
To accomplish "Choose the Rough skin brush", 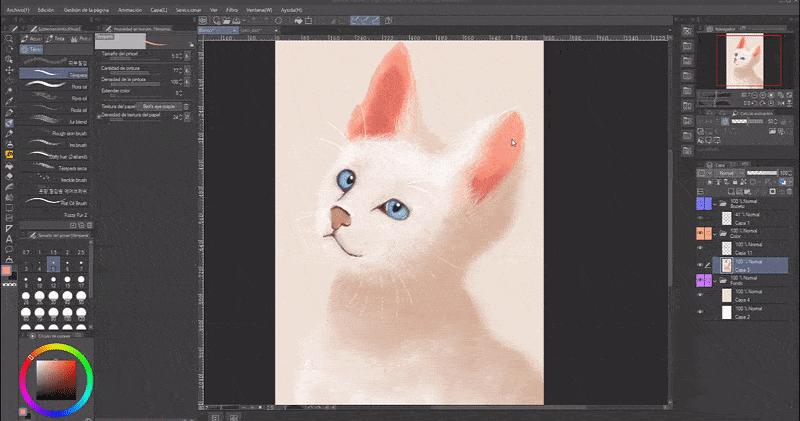I will pyautogui.click(x=54, y=133).
